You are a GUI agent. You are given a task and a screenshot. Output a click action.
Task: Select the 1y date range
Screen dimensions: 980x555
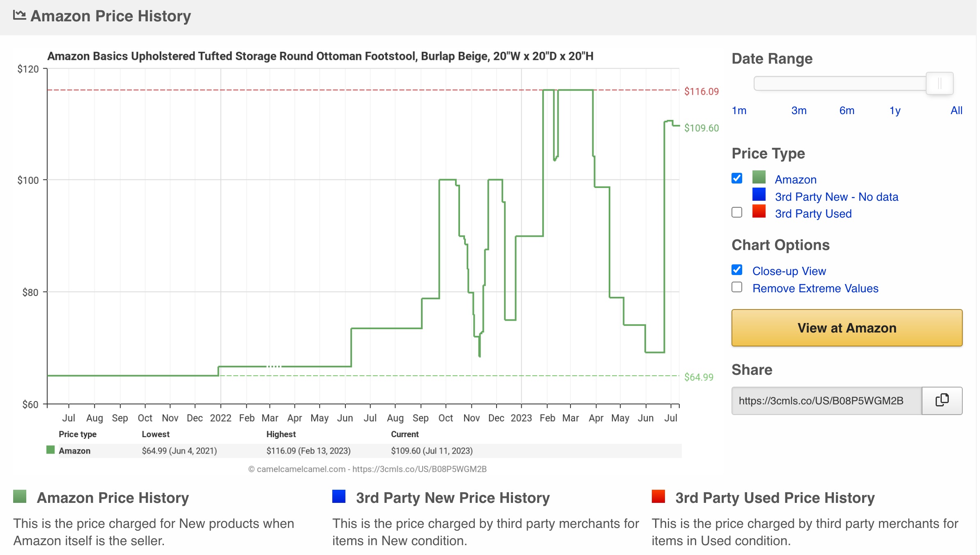pos(895,110)
